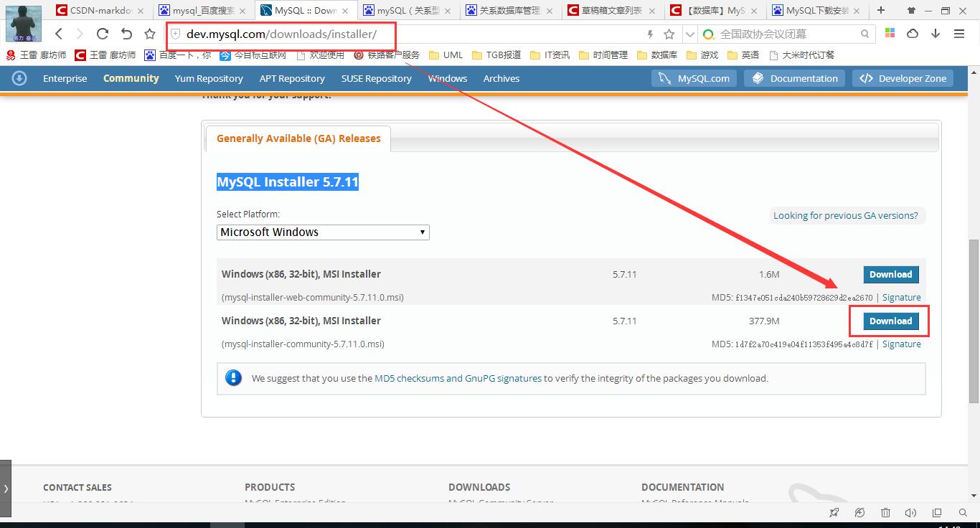The height and width of the screenshot is (528, 980).
Task: Open the 时间管理 bookmark folder
Action: click(603, 55)
